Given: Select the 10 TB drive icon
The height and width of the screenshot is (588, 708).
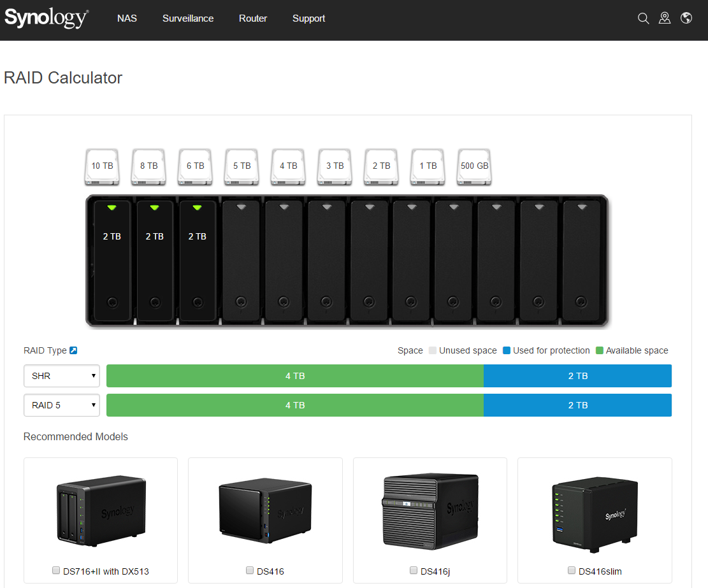Looking at the screenshot, I should click(101, 166).
